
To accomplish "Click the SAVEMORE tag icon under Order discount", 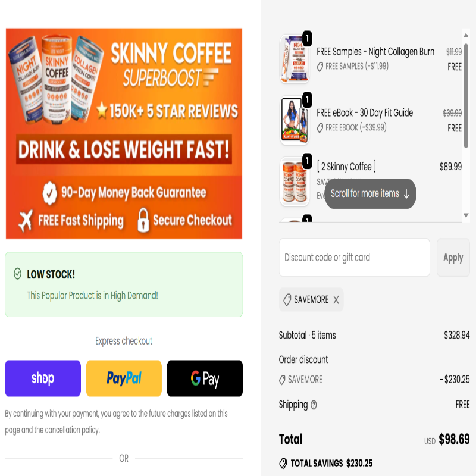I will point(282,380).
